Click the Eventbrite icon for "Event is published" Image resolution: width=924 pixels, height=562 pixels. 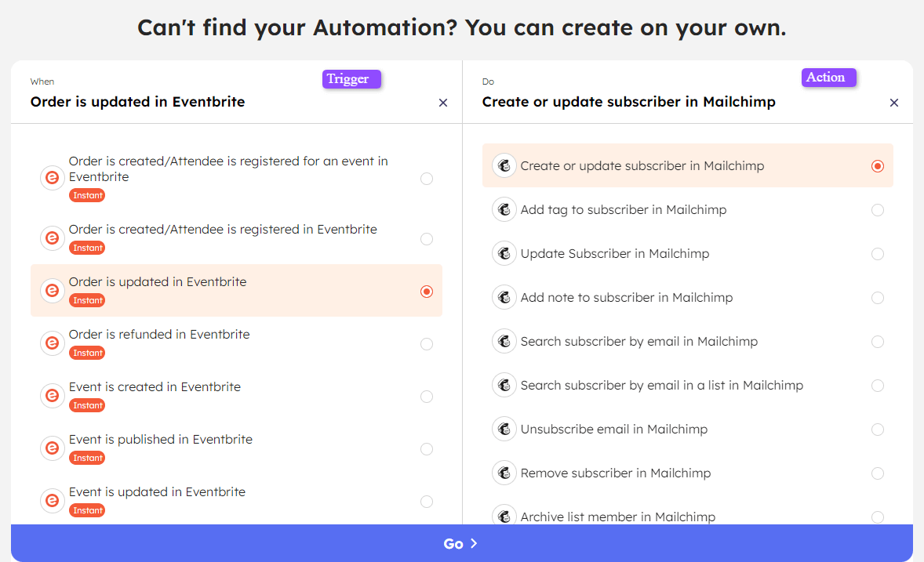(x=52, y=448)
